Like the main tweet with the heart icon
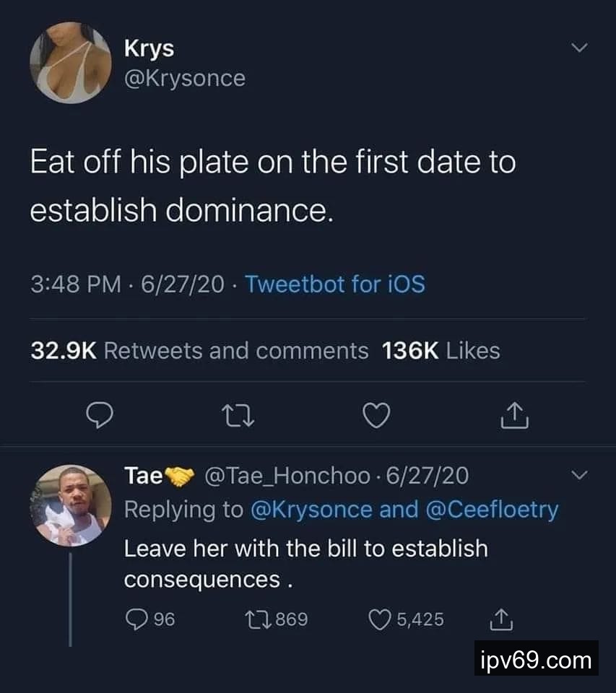Screen dimensions: 616x693 [376, 414]
